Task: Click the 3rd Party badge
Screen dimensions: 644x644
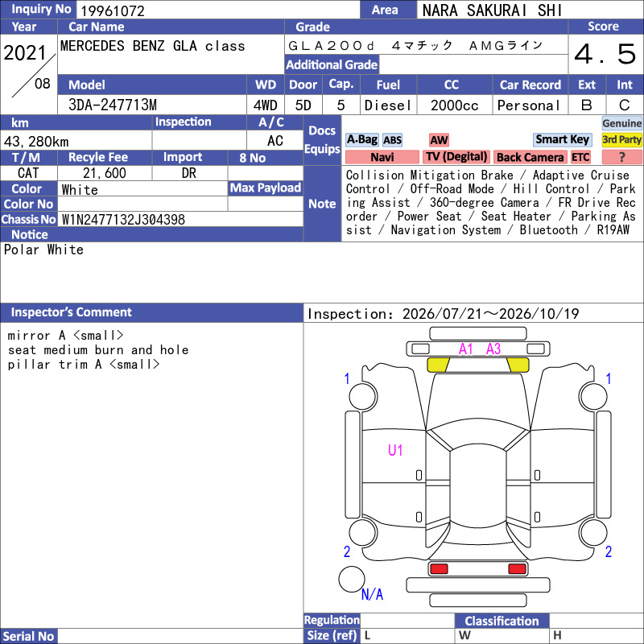Action: click(x=621, y=139)
